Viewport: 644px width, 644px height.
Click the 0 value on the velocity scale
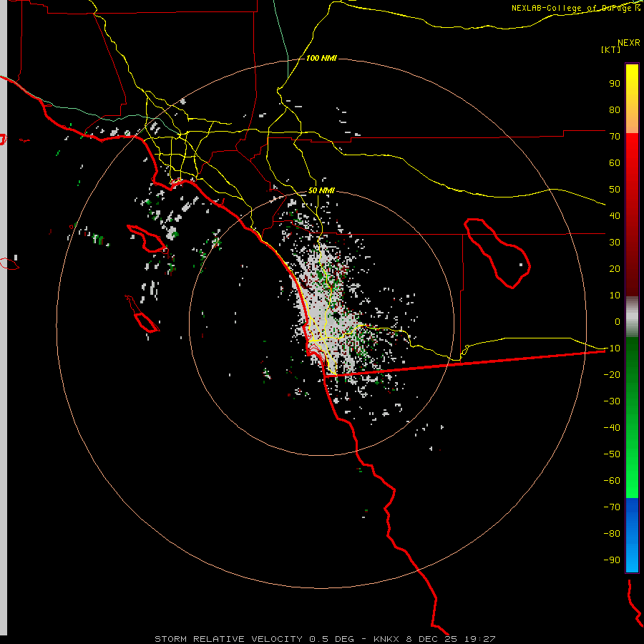pos(618,322)
